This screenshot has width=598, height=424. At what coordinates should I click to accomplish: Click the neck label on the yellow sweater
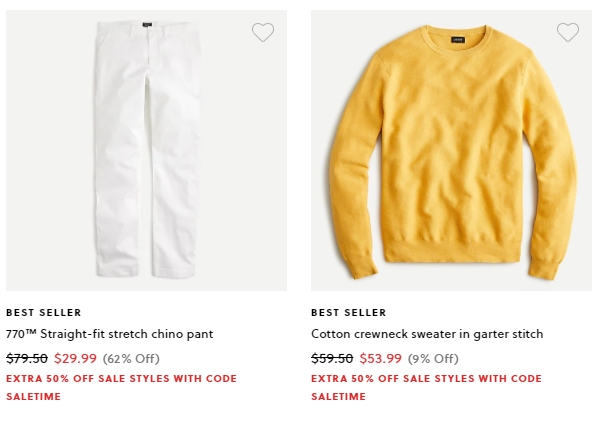click(458, 40)
